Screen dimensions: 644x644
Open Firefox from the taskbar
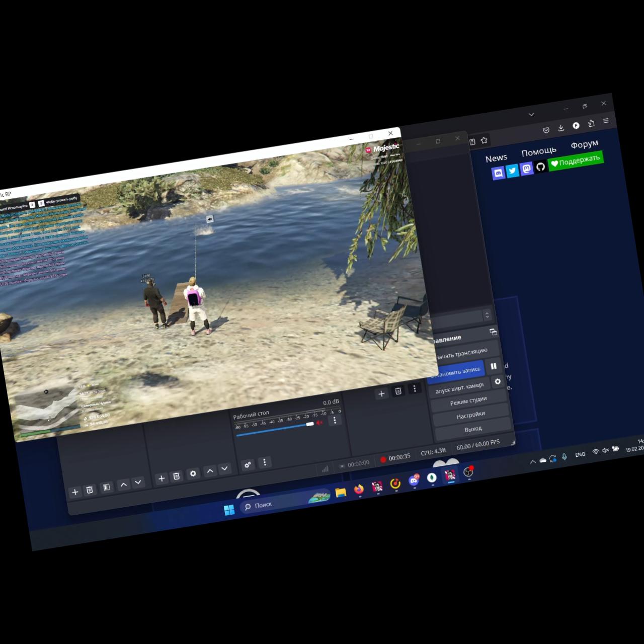359,490
